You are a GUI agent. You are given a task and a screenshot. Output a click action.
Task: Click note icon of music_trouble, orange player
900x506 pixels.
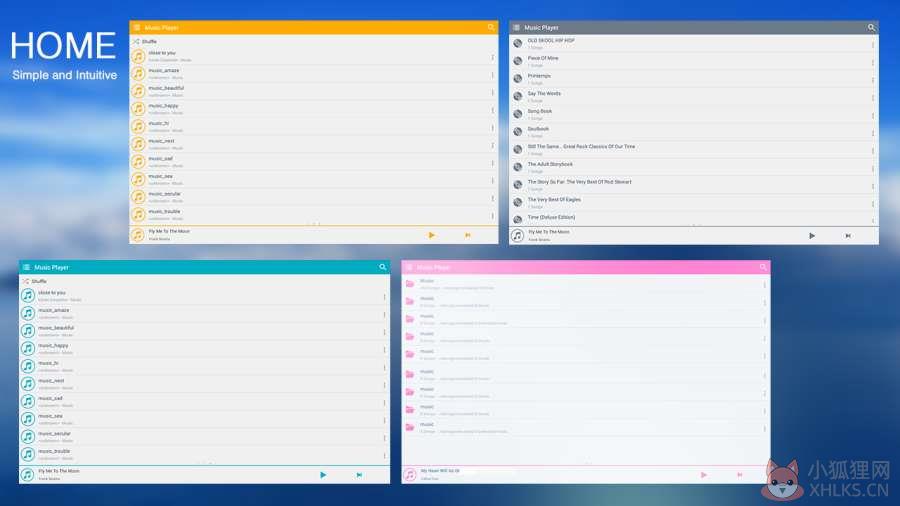[x=138, y=215]
